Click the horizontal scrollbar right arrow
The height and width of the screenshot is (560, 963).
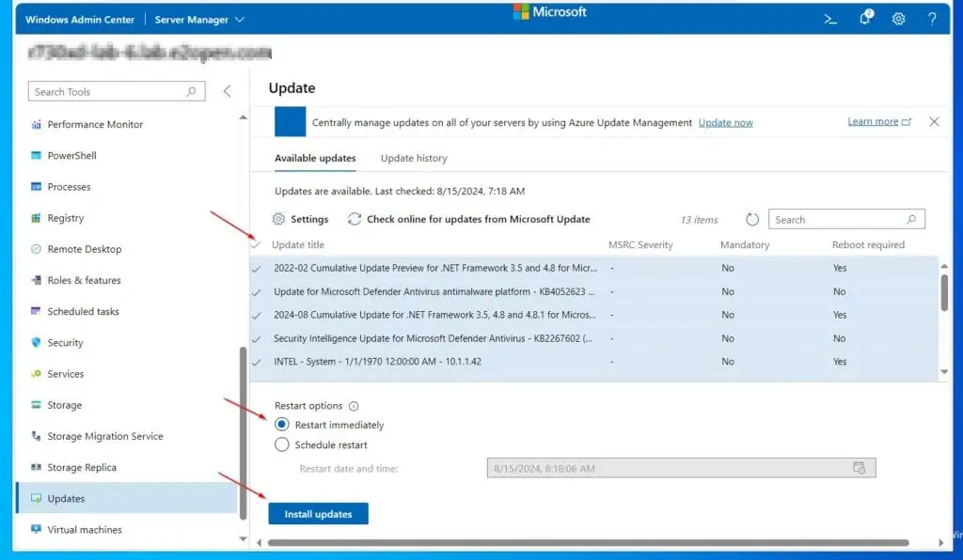940,543
